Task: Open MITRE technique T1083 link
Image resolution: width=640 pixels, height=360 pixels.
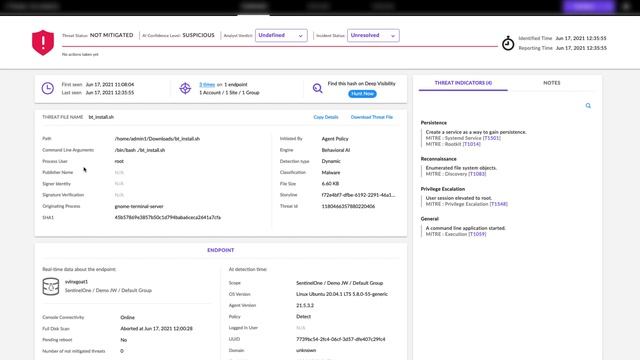Action: (x=477, y=174)
